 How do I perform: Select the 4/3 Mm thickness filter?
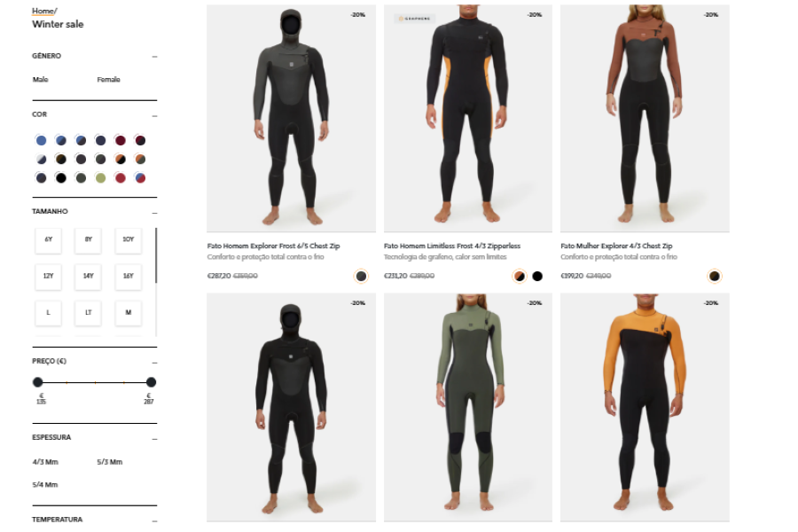pyautogui.click(x=45, y=462)
